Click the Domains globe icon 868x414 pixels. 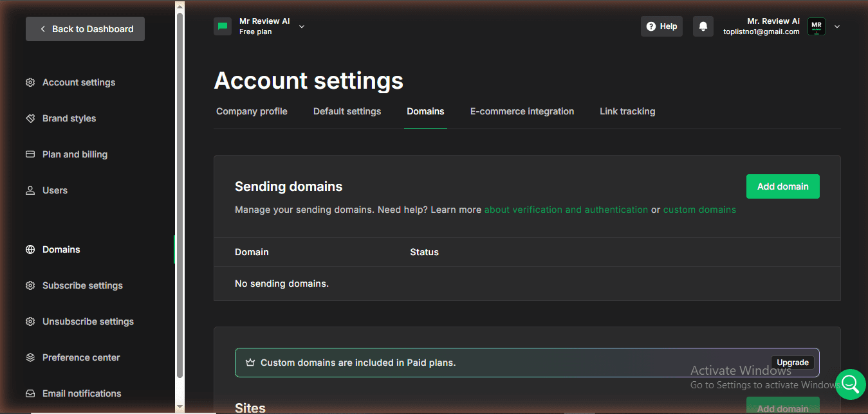(x=30, y=249)
